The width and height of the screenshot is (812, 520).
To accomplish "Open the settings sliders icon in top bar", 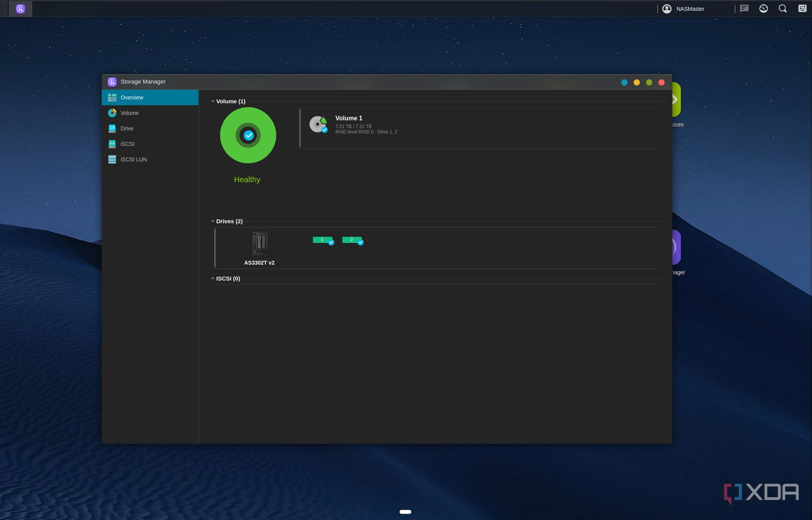I will [x=802, y=9].
